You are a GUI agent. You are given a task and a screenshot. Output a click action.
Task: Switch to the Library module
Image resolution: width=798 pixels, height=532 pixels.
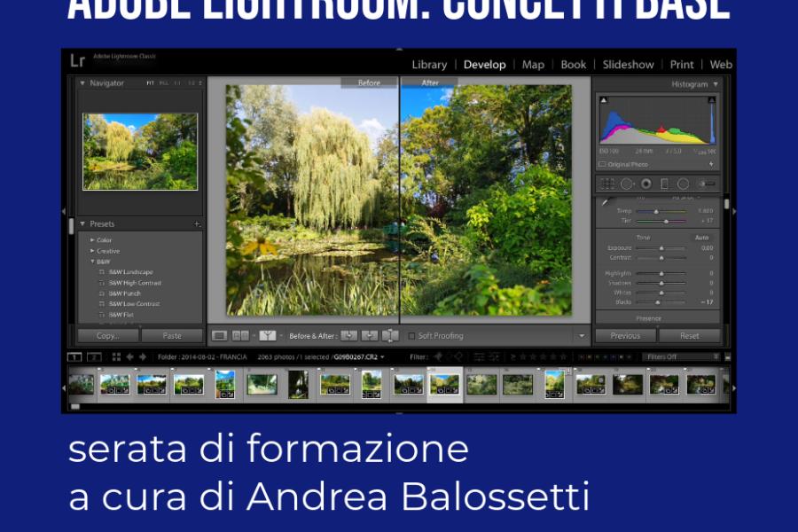429,65
